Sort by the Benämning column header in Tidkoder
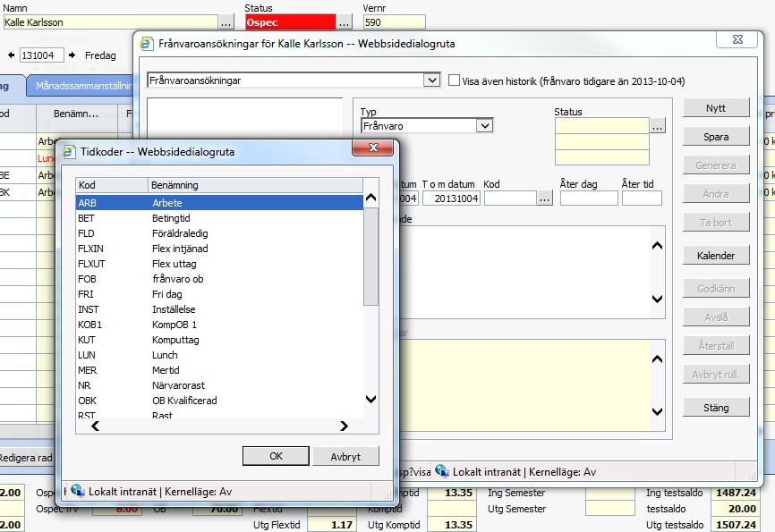 pyautogui.click(x=256, y=185)
